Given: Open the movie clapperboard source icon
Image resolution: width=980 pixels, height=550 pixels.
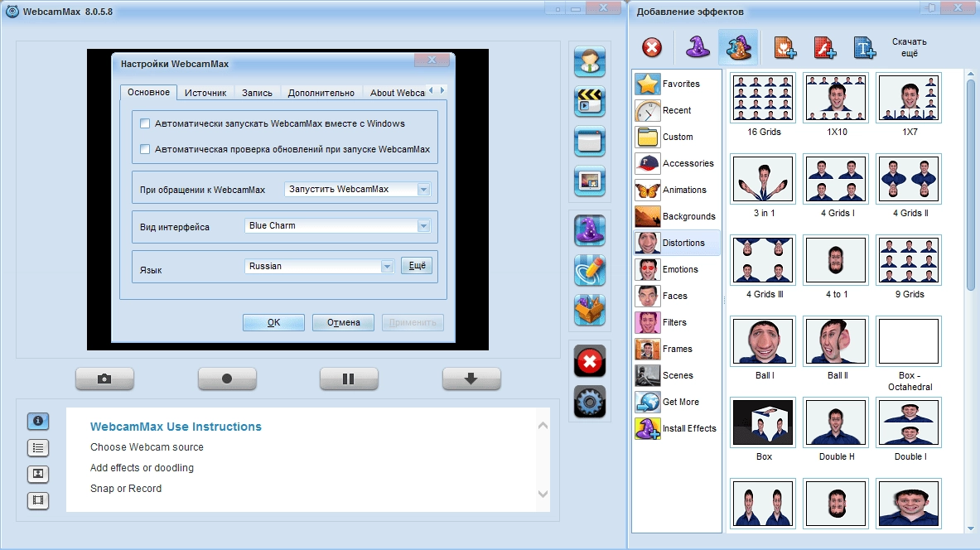Looking at the screenshot, I should (x=589, y=101).
